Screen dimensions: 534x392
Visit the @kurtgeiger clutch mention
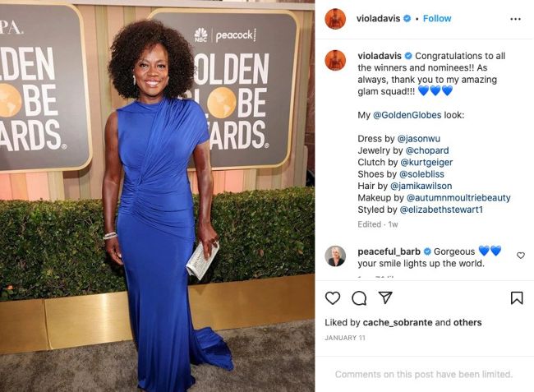426,163
